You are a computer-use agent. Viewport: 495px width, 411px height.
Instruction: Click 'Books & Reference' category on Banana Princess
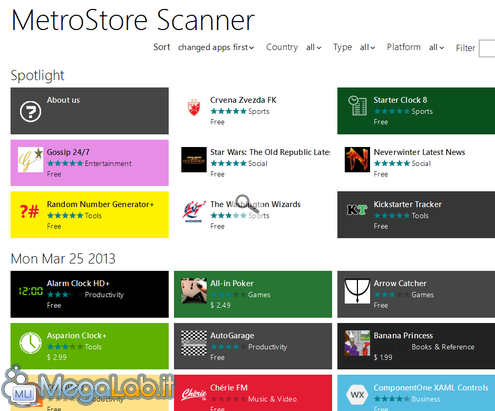[x=443, y=347]
